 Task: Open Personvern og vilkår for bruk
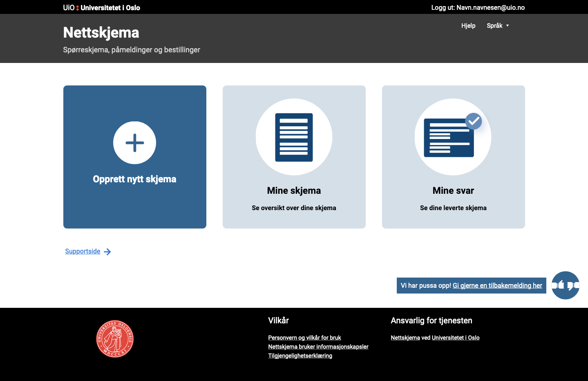point(304,338)
